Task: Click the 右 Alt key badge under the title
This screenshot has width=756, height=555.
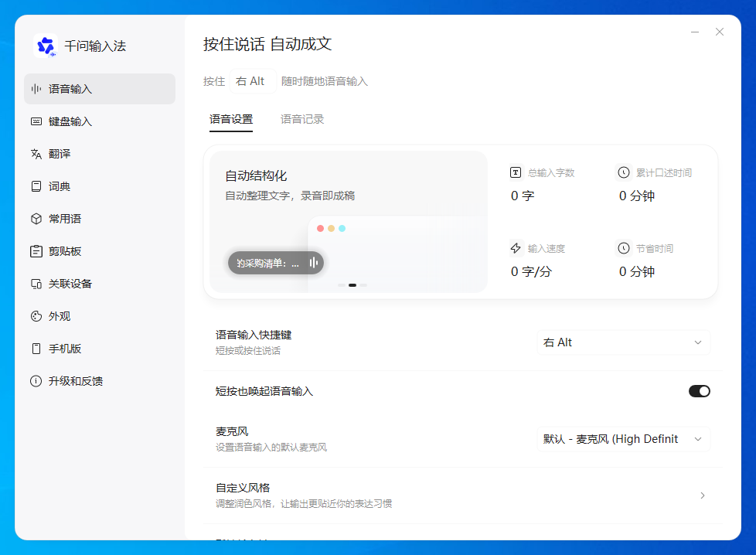Action: (x=253, y=81)
